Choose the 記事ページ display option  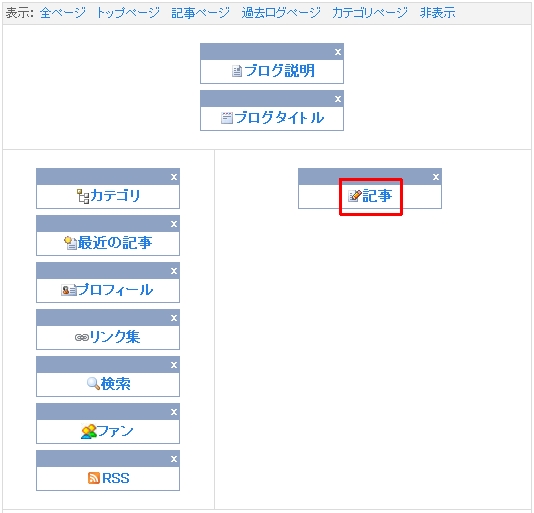tap(200, 13)
